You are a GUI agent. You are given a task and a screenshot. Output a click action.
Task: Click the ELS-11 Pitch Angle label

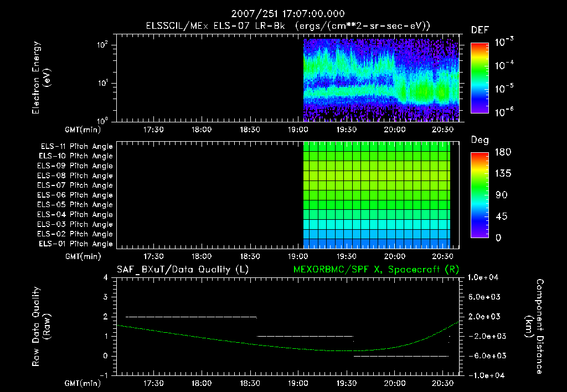[x=76, y=147]
